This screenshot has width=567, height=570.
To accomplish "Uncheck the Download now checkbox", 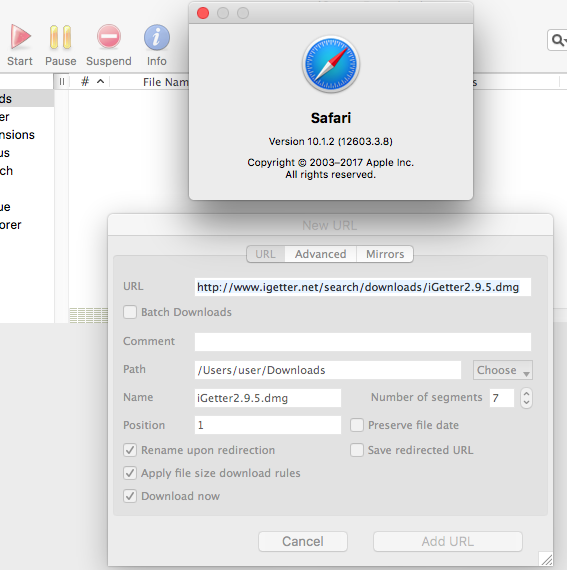I will coord(130,496).
